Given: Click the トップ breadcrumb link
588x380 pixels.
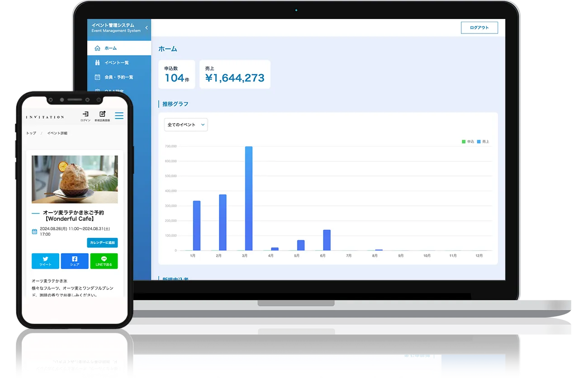Looking at the screenshot, I should coord(31,133).
